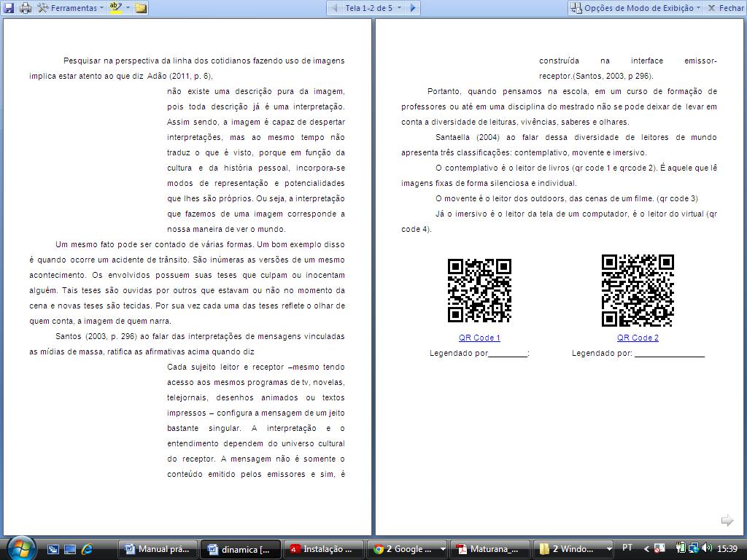Open the highlighter color dropdown arrow
The width and height of the screenshot is (747, 560).
pos(128,8)
